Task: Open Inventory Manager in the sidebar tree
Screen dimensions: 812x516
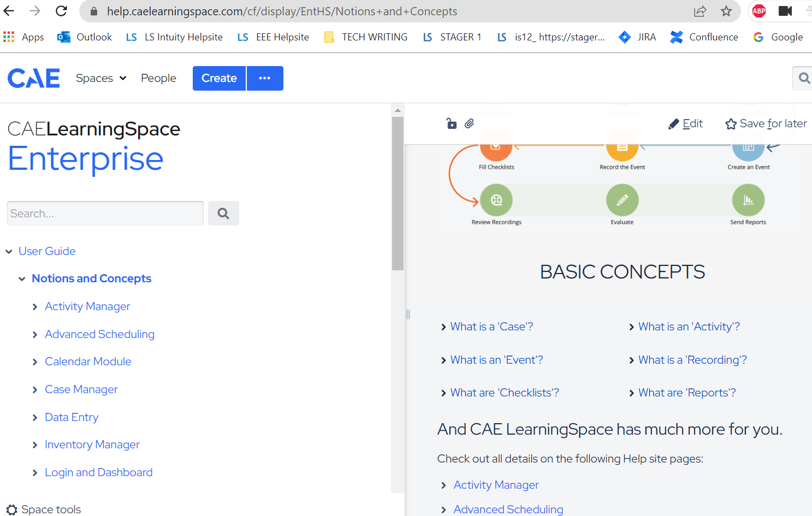Action: (92, 444)
